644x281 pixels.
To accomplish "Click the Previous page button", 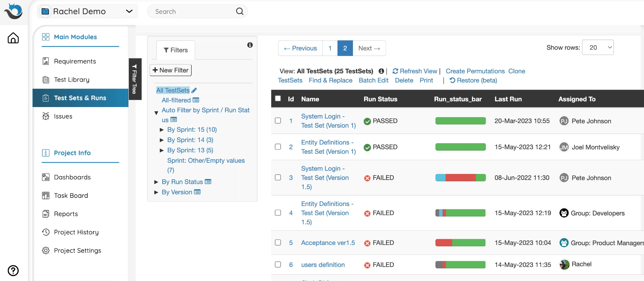I will (x=301, y=48).
